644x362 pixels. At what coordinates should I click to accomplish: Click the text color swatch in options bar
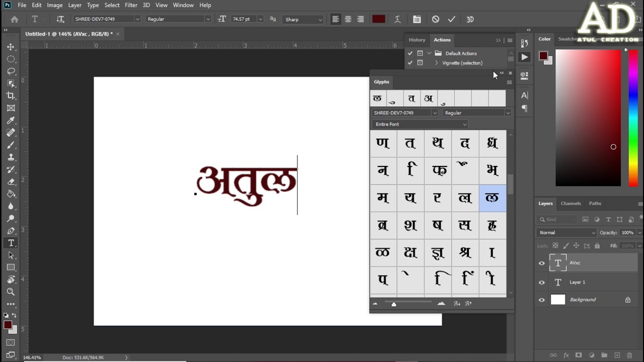[x=378, y=19]
